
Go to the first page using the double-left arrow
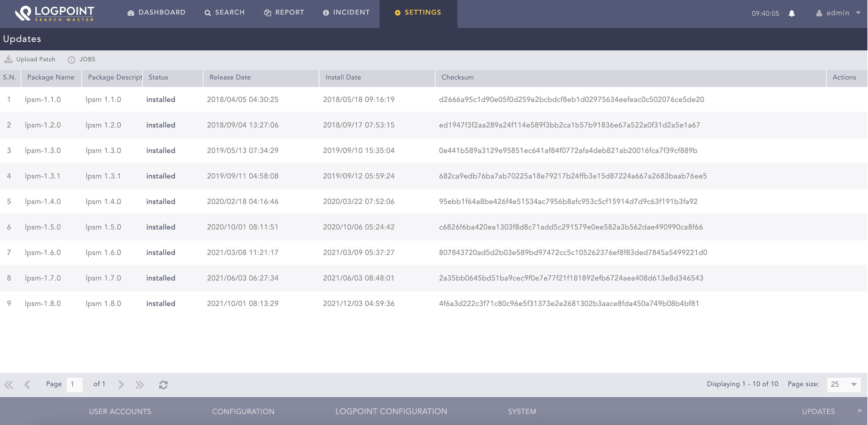pyautogui.click(x=9, y=385)
